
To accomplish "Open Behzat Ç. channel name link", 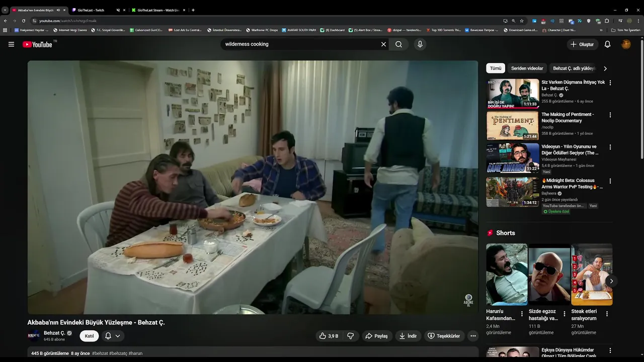I will coord(54,333).
